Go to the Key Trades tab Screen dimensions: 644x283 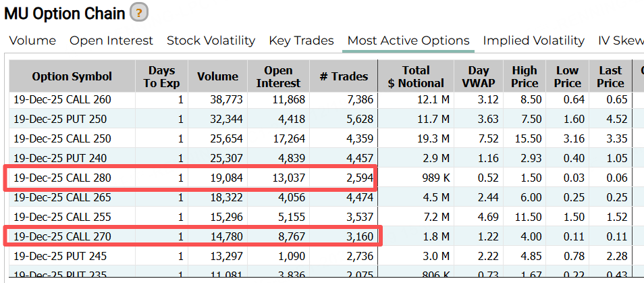coord(301,41)
